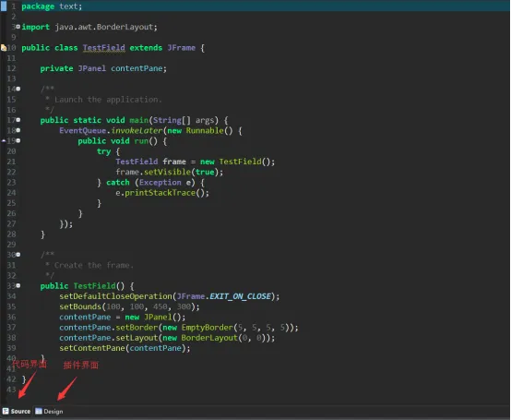511x420 pixels.
Task: Click the 'printStackTrace' method call
Action: (160, 193)
